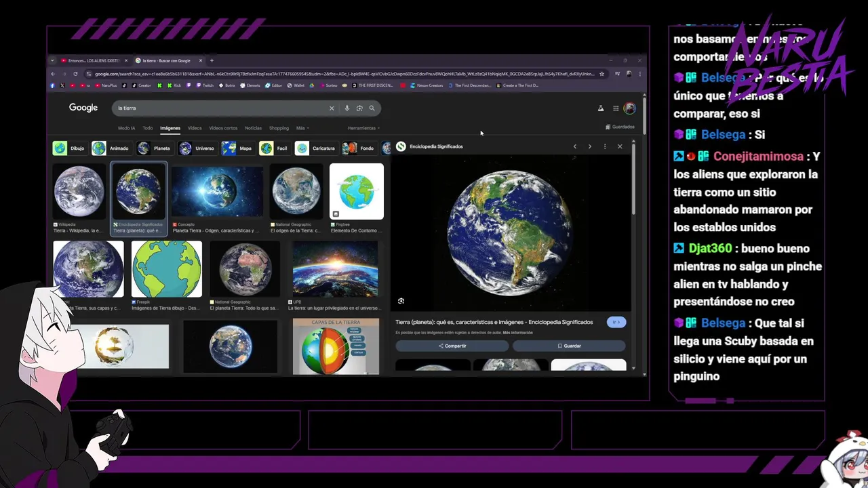Open Google Lens image search icon
Screen dimensions: 868x488
tap(359, 108)
